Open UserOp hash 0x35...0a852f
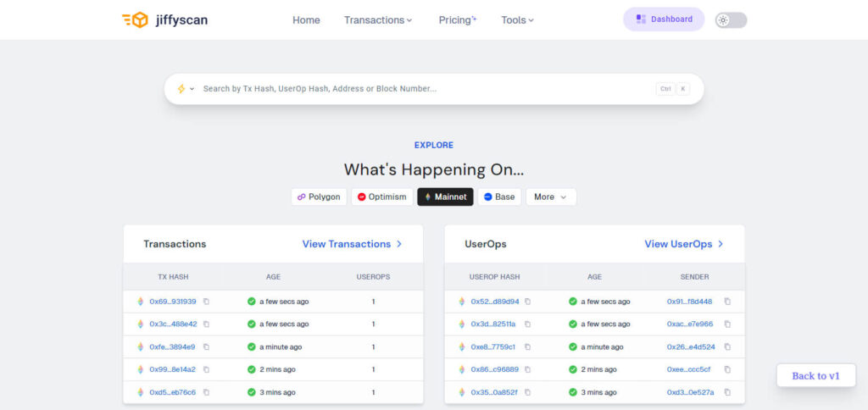This screenshot has height=410, width=868. point(494,392)
